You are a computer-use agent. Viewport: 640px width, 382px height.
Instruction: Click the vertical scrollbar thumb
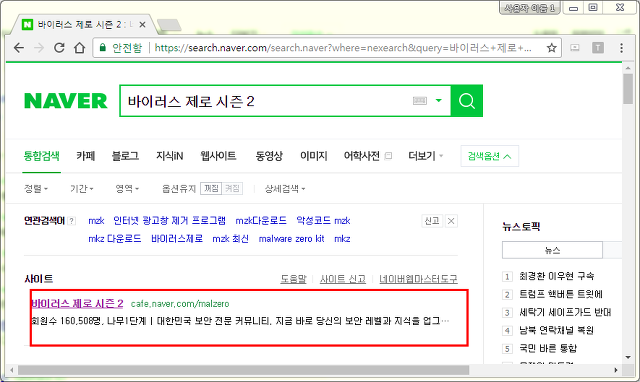(x=628, y=88)
